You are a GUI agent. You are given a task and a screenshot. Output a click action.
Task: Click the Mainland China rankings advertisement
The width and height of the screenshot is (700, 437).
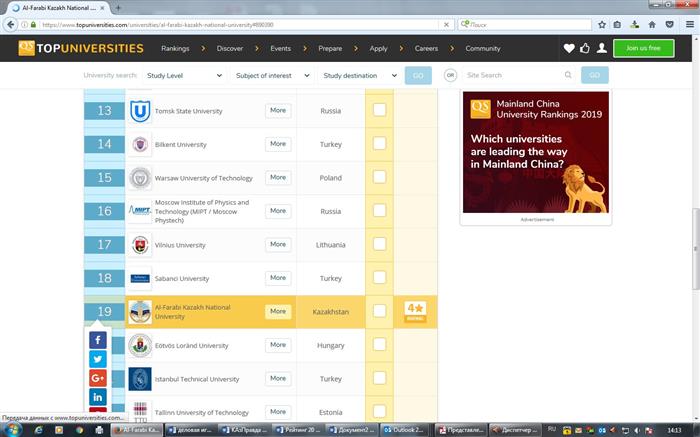click(x=536, y=152)
